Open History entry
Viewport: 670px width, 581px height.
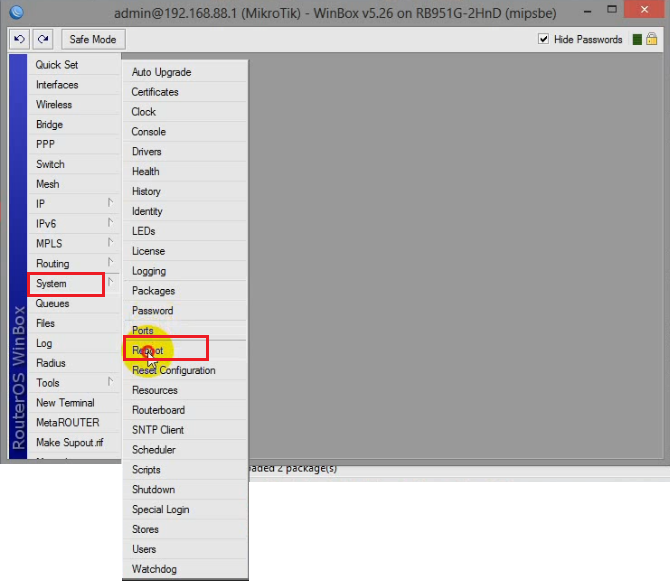click(x=185, y=191)
